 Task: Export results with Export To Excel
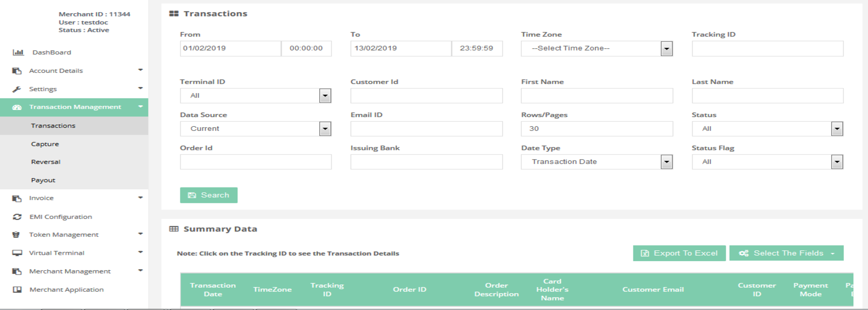click(x=679, y=253)
